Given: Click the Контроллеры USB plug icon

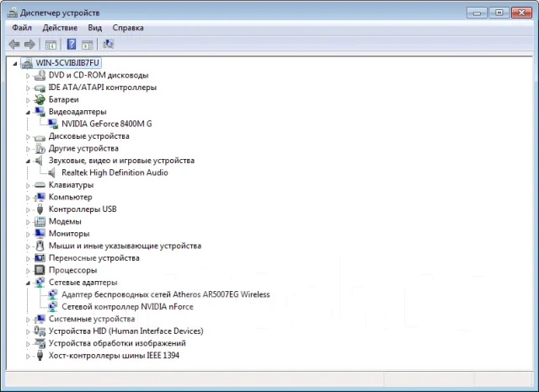Looking at the screenshot, I should pyautogui.click(x=40, y=209).
